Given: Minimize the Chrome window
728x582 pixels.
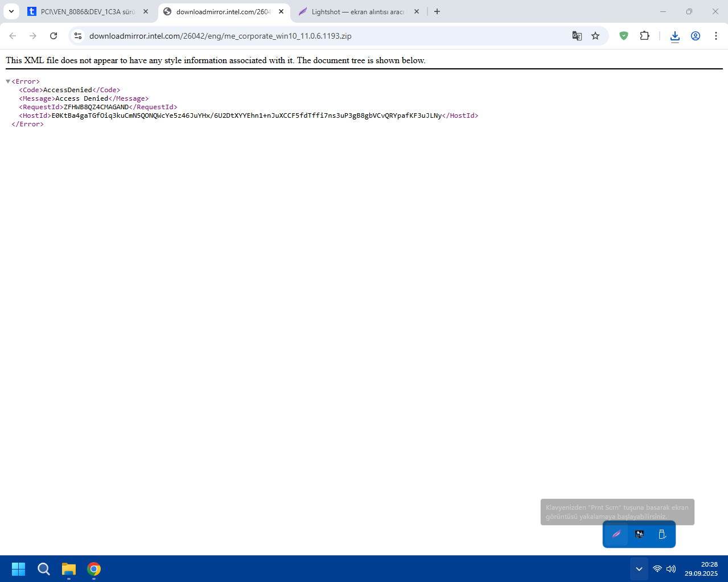Looking at the screenshot, I should click(x=663, y=11).
